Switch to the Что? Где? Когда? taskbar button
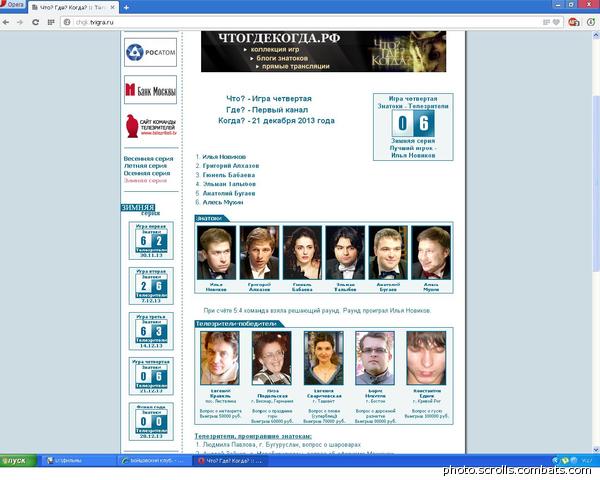 click(230, 460)
